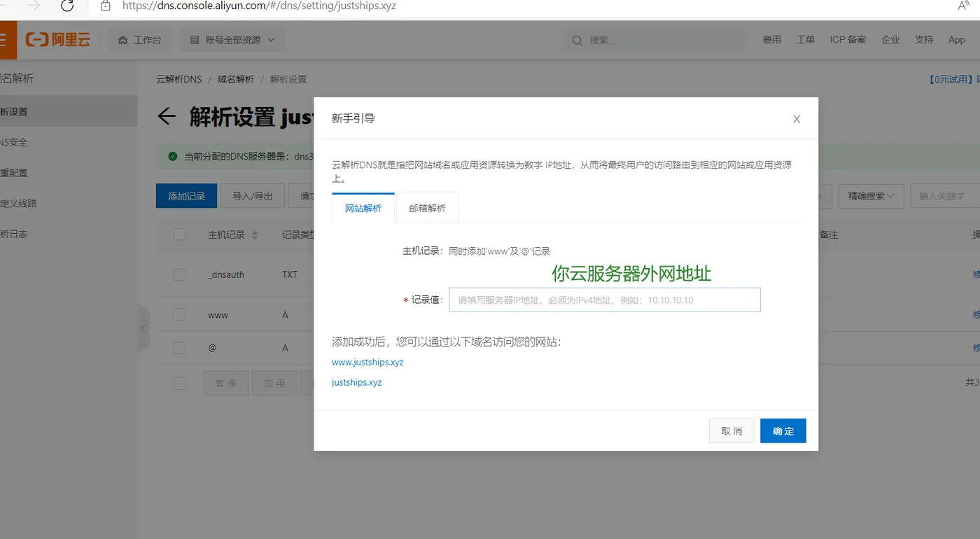The image size is (980, 539).
Task: Select DNS安全 in the sidebar
Action: pyautogui.click(x=13, y=142)
